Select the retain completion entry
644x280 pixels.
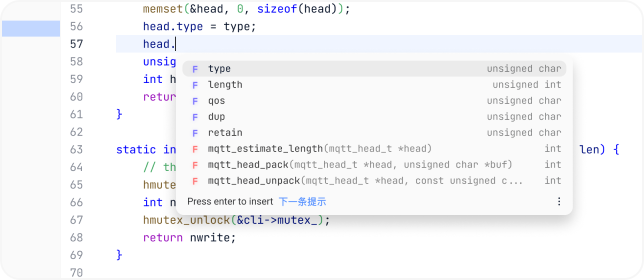point(225,133)
